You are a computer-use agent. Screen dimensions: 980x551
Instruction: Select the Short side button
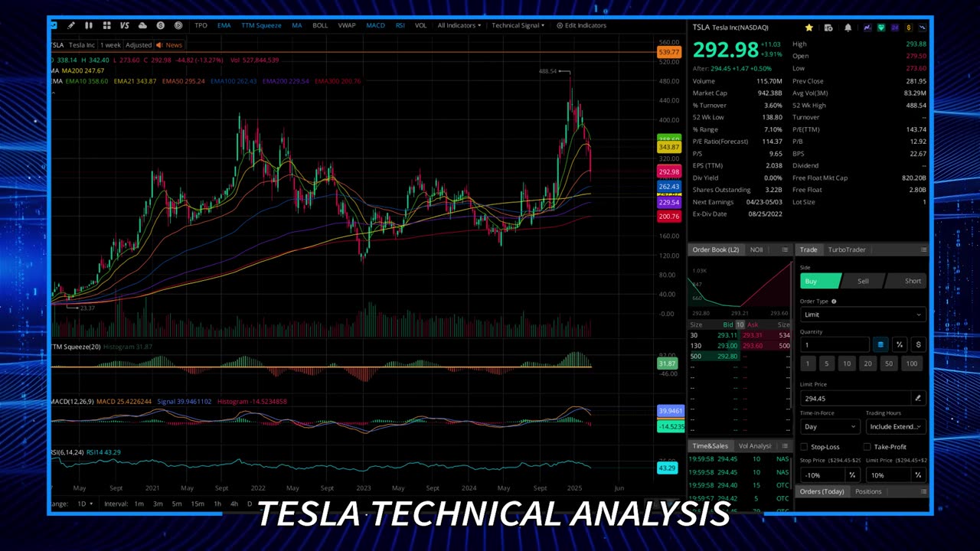pyautogui.click(x=906, y=281)
